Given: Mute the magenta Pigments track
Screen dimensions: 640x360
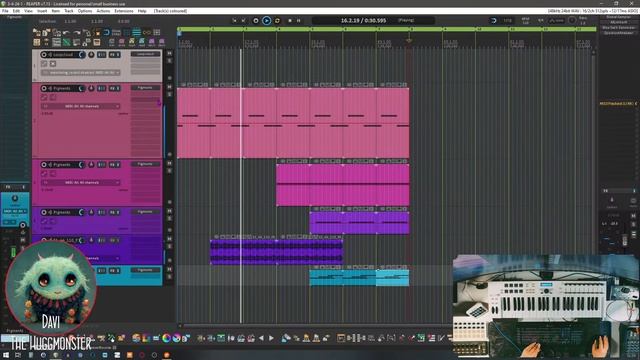Looking at the screenshot, I should [169, 163].
